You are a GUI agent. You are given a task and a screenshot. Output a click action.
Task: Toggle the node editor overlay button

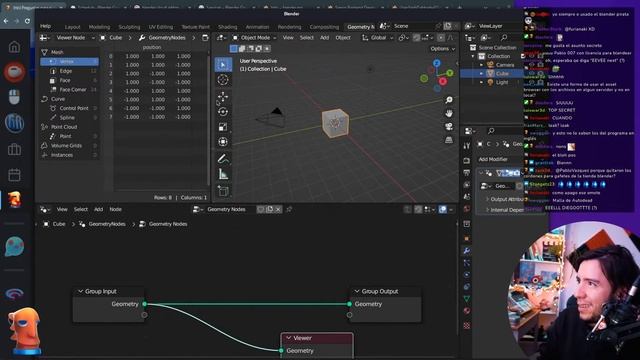pyautogui.click(x=443, y=209)
